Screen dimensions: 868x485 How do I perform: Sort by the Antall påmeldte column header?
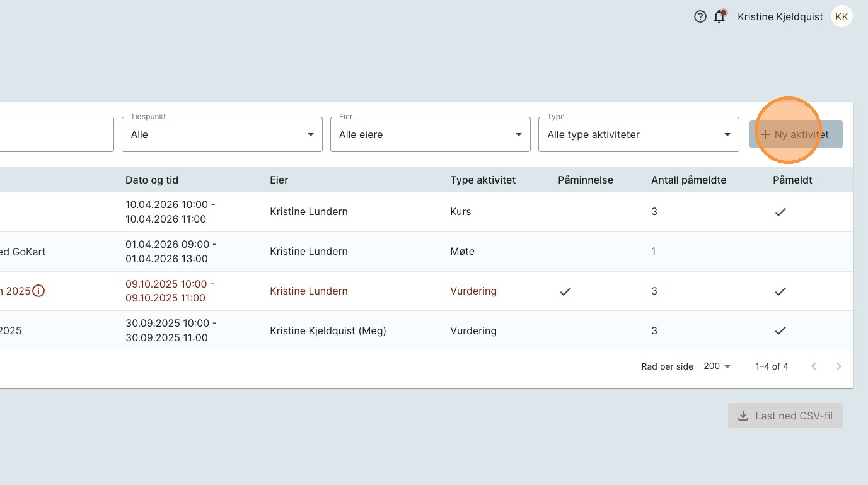(x=688, y=180)
